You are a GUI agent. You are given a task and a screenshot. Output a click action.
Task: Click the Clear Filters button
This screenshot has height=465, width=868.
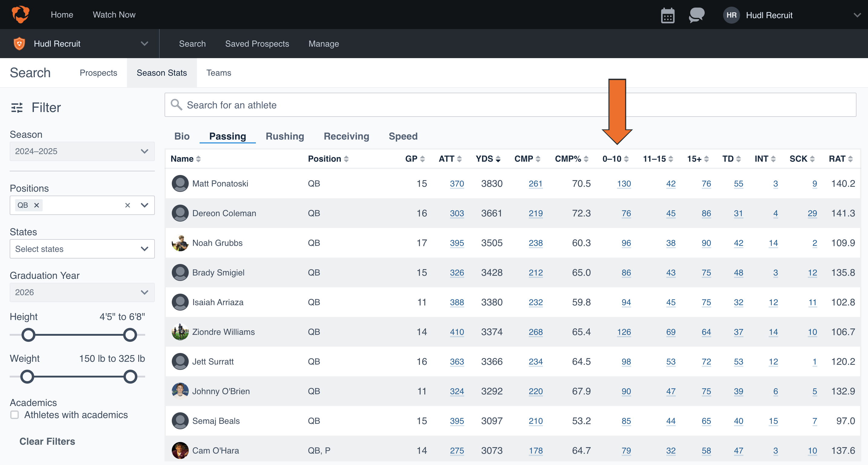point(47,441)
